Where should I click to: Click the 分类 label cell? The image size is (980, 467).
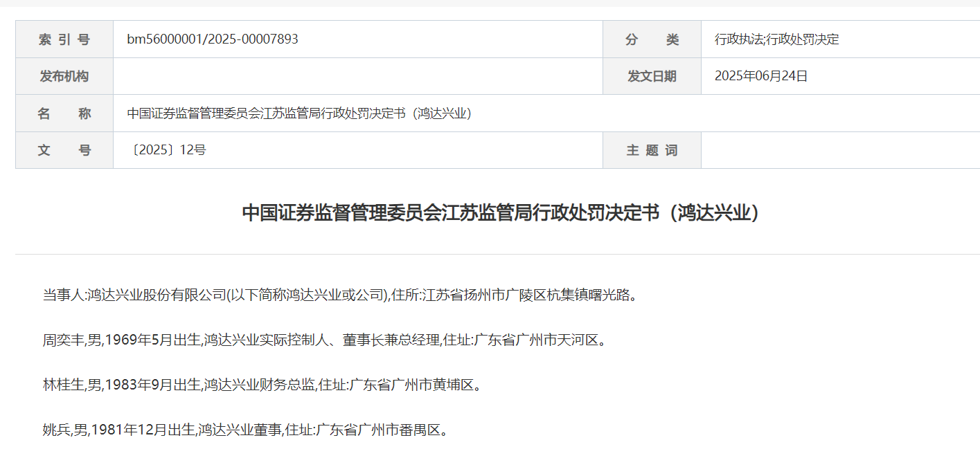[652, 39]
